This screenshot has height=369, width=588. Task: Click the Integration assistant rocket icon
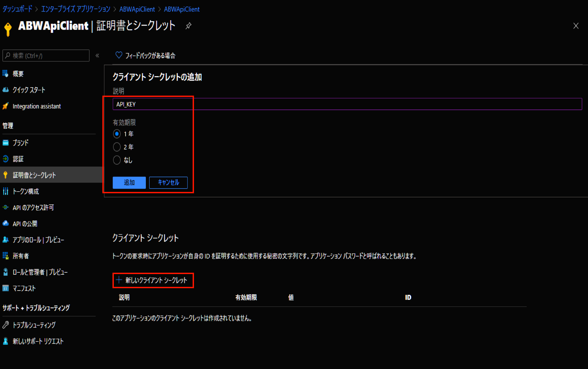[5, 106]
